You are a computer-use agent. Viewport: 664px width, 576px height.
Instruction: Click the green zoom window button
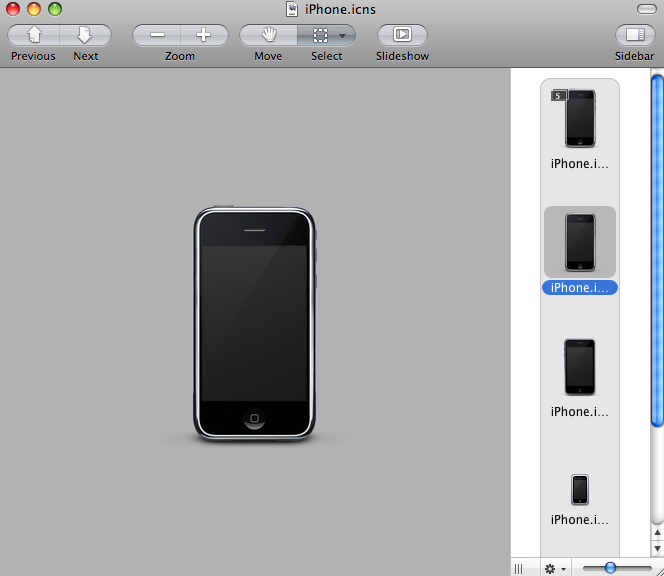pos(55,9)
